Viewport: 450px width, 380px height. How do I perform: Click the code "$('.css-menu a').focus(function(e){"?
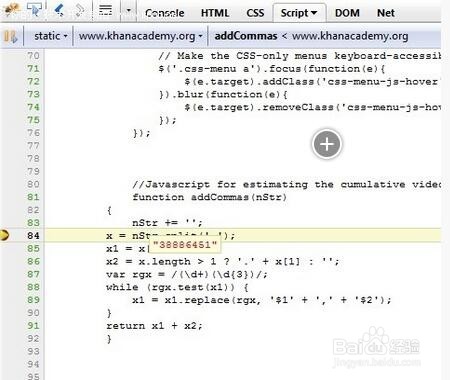click(272, 69)
